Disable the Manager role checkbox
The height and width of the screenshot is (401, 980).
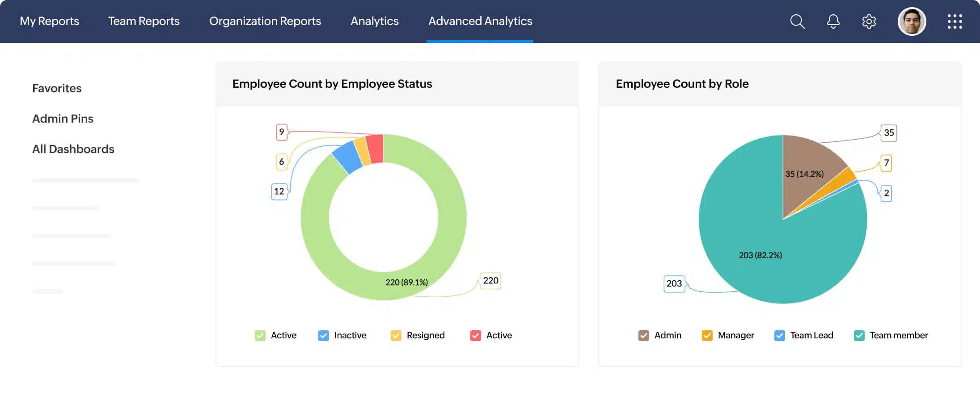707,336
